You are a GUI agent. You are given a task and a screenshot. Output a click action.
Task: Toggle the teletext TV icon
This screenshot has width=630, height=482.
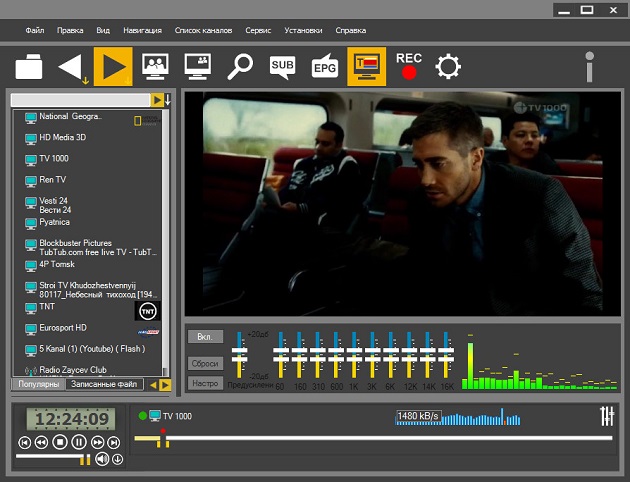366,66
